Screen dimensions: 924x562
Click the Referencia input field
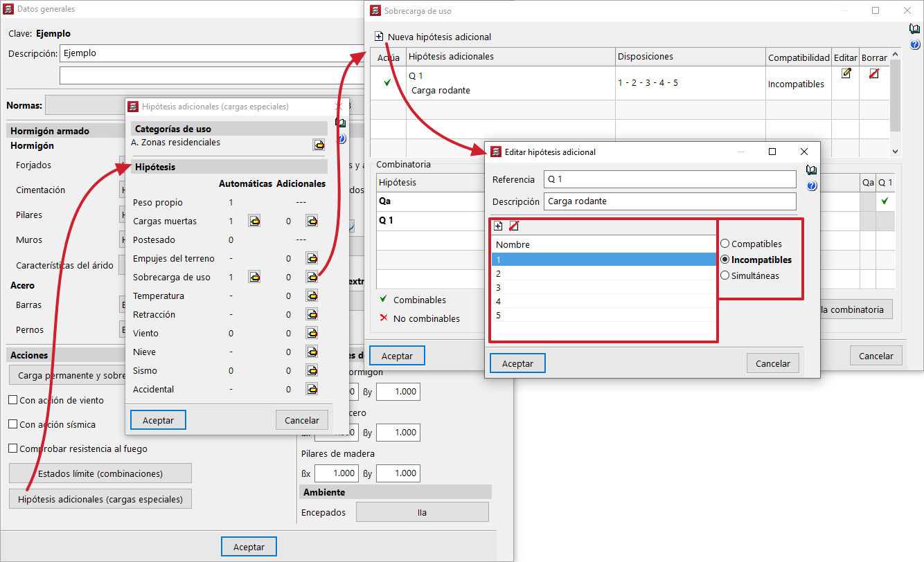(669, 179)
